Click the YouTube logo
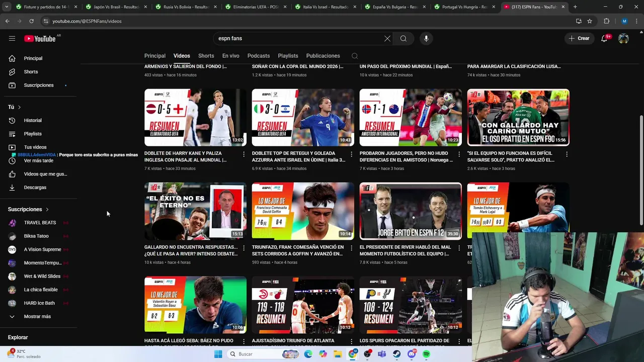Image resolution: width=644 pixels, height=362 pixels. 40,39
